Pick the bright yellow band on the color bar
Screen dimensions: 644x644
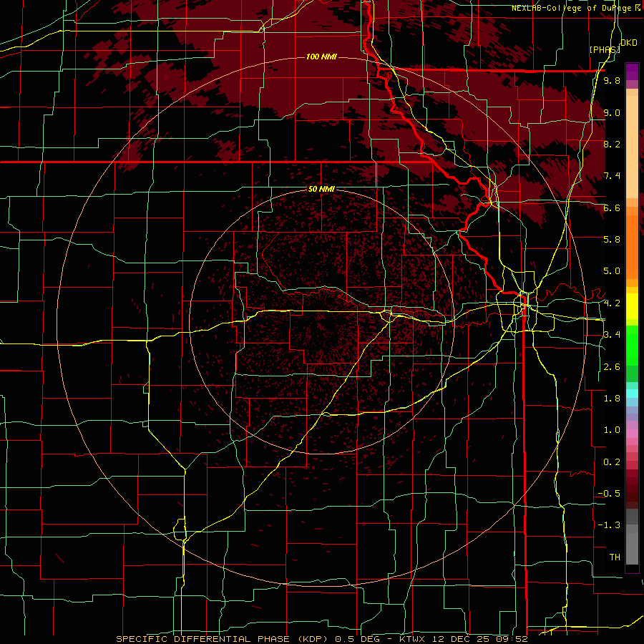coord(632,306)
